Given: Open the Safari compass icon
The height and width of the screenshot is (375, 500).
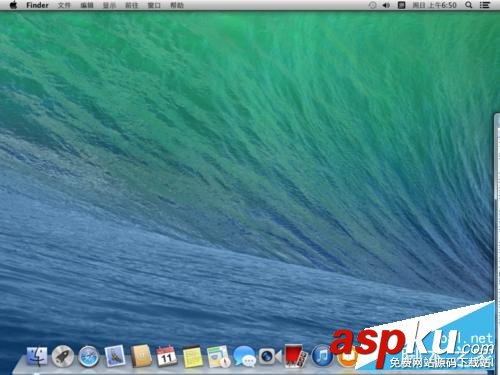Looking at the screenshot, I should click(88, 356).
